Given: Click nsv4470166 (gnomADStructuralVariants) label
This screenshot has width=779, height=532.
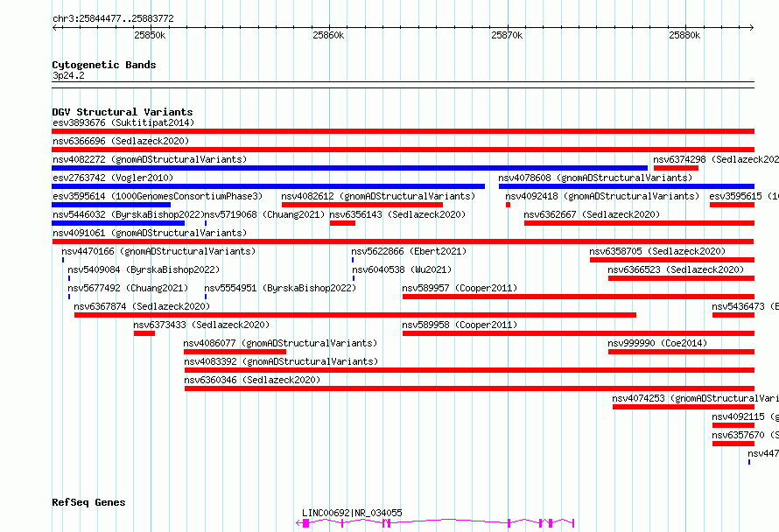Looking at the screenshot, I should click(x=158, y=251).
